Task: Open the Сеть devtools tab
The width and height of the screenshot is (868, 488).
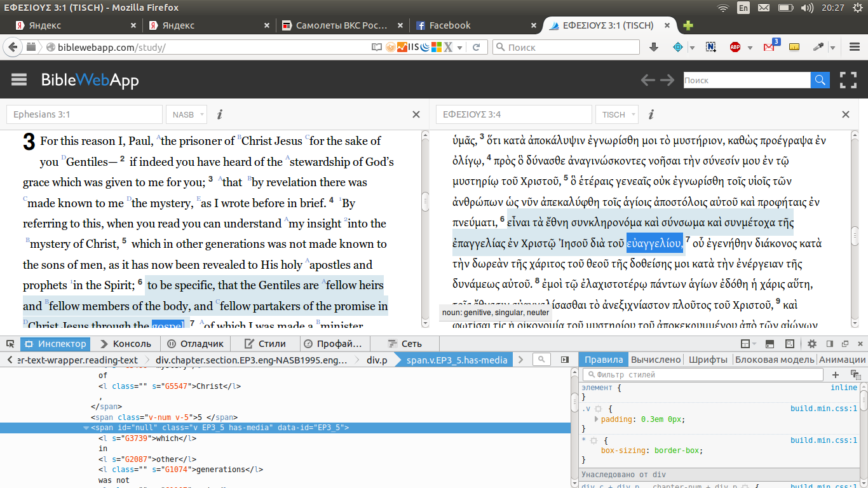Action: pos(405,344)
